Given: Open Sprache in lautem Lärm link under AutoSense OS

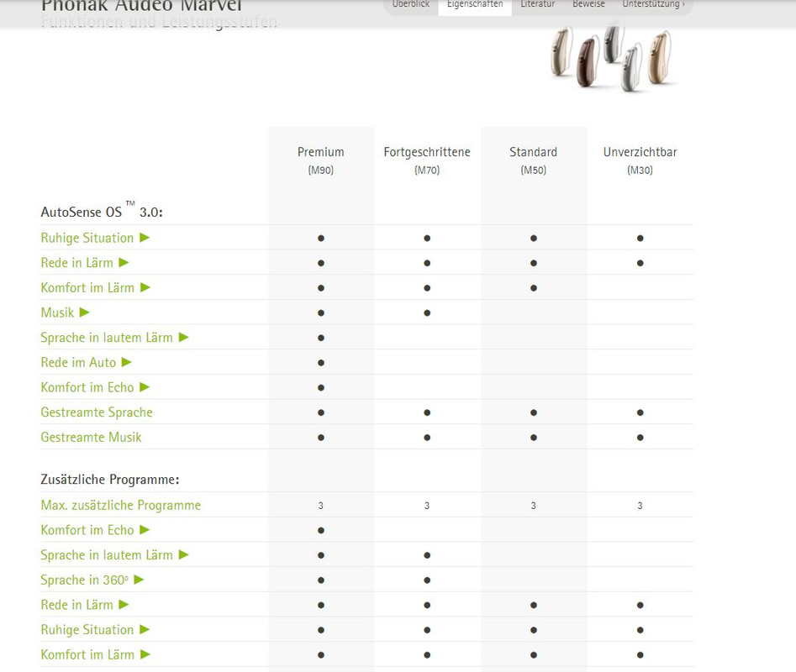Looking at the screenshot, I should [x=107, y=338].
